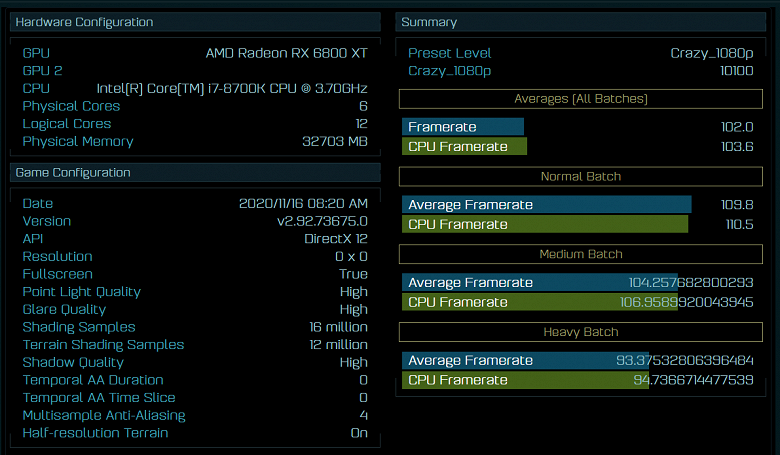The height and width of the screenshot is (455, 780).
Task: Click the Half-resolution Terrain On value
Action: pyautogui.click(x=358, y=433)
